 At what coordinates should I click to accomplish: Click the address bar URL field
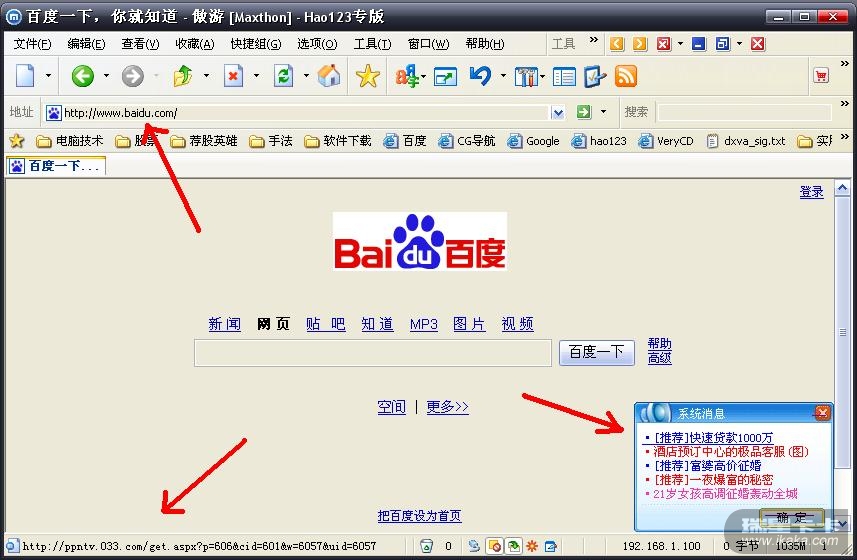(x=305, y=113)
